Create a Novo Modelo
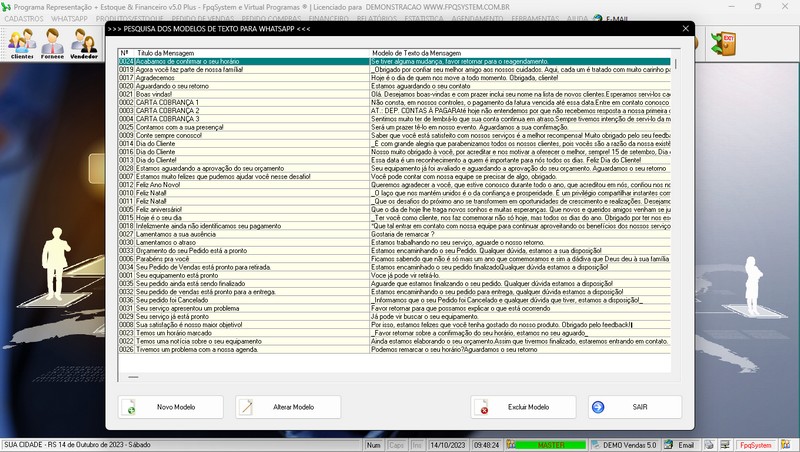This screenshot has height=452, width=800. click(170, 407)
